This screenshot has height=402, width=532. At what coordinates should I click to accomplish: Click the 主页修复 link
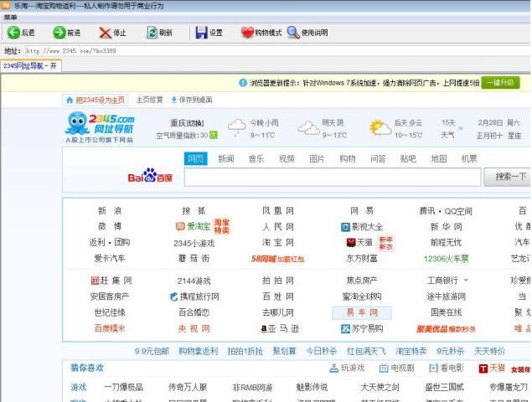150,100
